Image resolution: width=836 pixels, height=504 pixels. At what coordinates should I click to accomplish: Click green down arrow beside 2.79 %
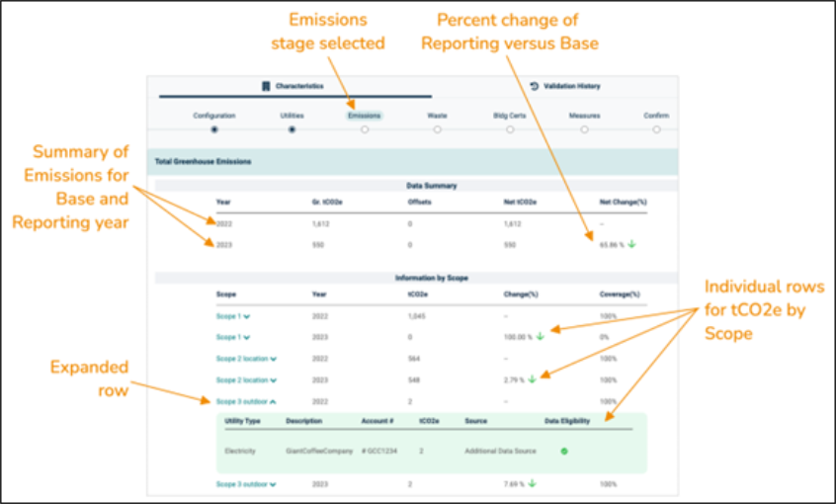(532, 378)
